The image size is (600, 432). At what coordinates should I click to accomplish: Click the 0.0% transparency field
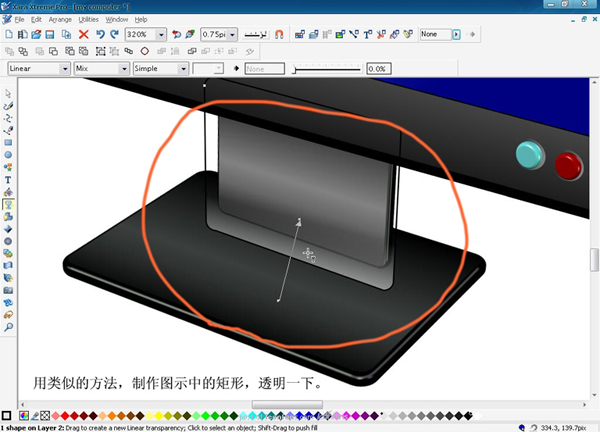click(378, 69)
